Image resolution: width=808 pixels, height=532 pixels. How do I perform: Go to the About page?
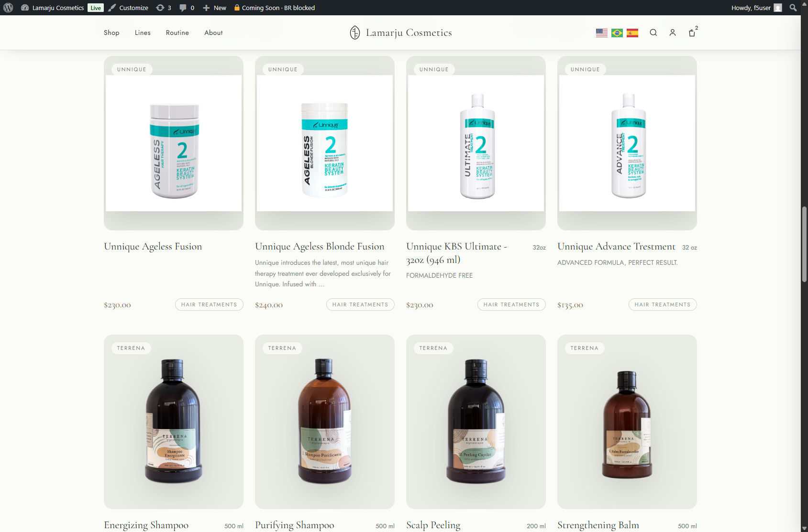coord(213,33)
